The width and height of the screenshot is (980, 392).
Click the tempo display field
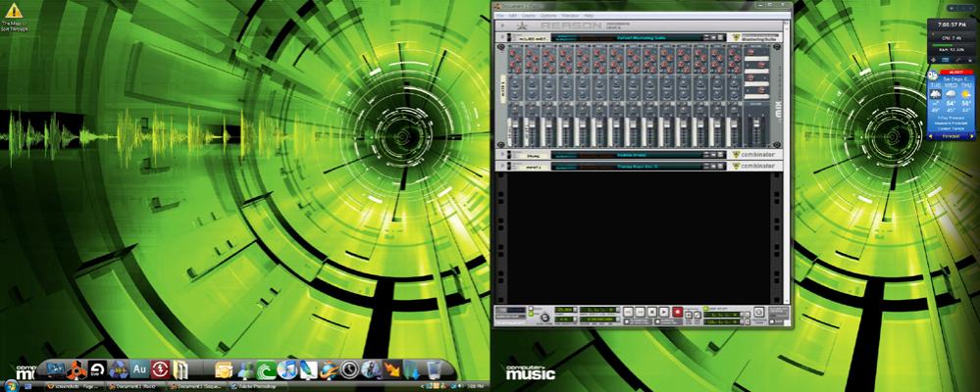tap(564, 310)
